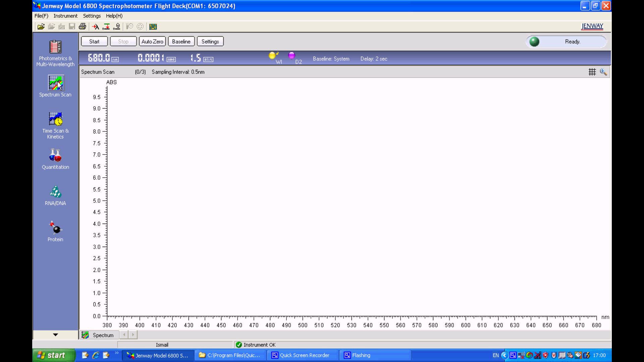Select the Spectrum tab at bottom
Image resolution: width=644 pixels, height=362 pixels.
99,335
